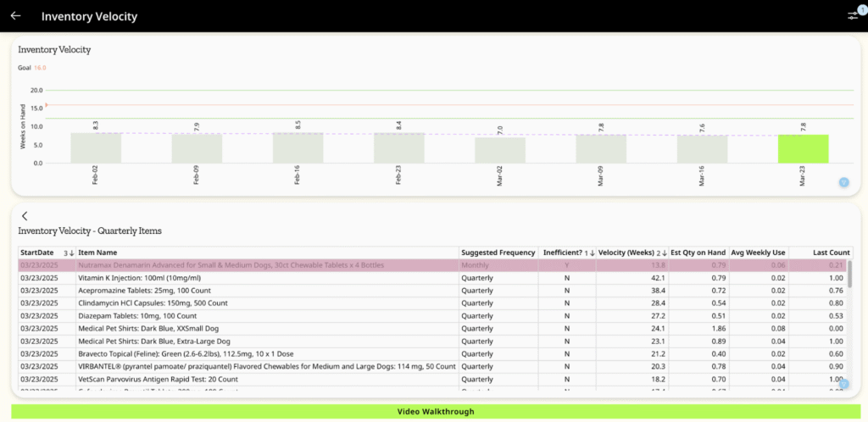Select the Feb-02 bar in the chart
868x422 pixels.
(x=96, y=148)
